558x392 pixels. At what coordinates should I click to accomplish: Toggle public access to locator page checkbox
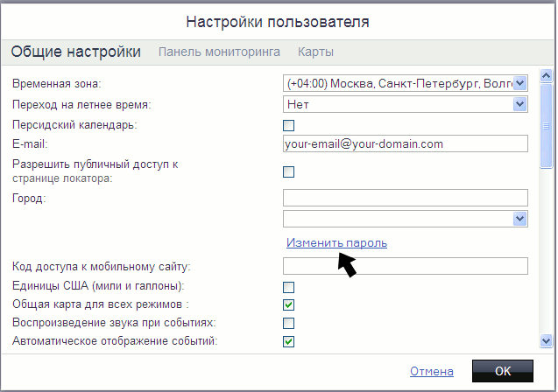288,171
